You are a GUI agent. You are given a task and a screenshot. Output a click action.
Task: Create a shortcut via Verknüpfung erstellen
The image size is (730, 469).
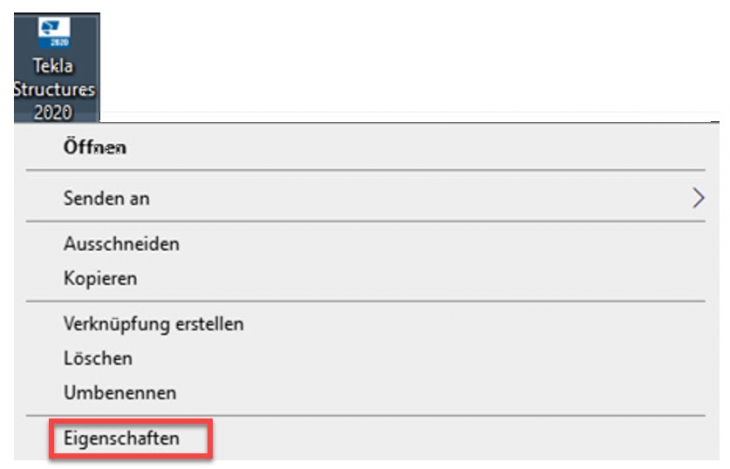coord(154,324)
